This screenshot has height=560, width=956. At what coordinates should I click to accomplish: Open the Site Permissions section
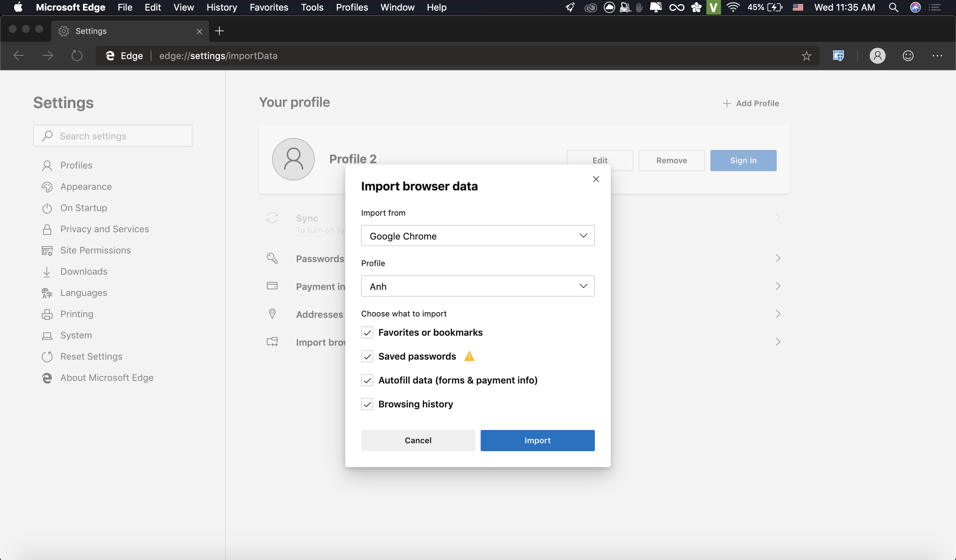(x=95, y=250)
